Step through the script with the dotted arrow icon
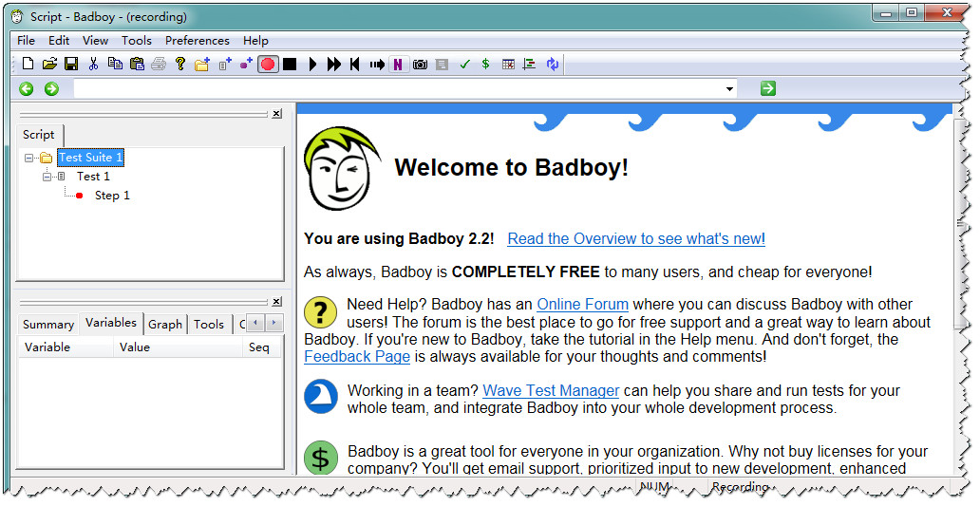The width and height of the screenshot is (980, 506). coord(377,64)
